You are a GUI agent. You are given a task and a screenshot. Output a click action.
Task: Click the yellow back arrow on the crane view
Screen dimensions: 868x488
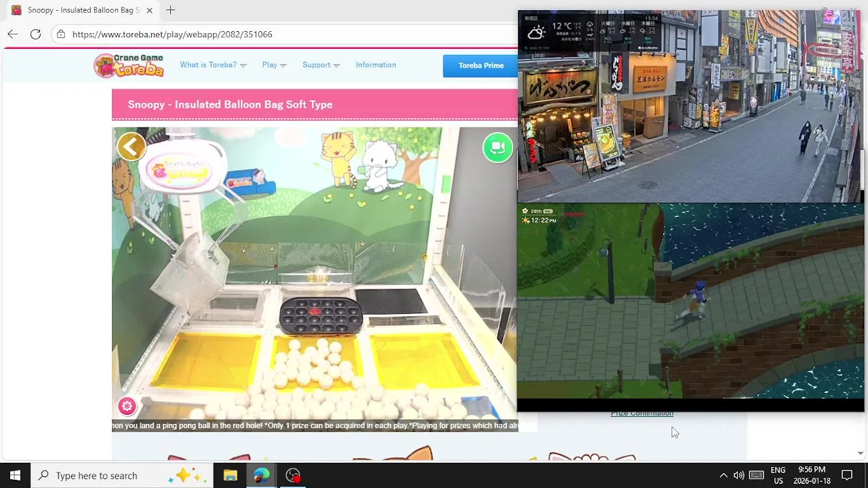(132, 146)
